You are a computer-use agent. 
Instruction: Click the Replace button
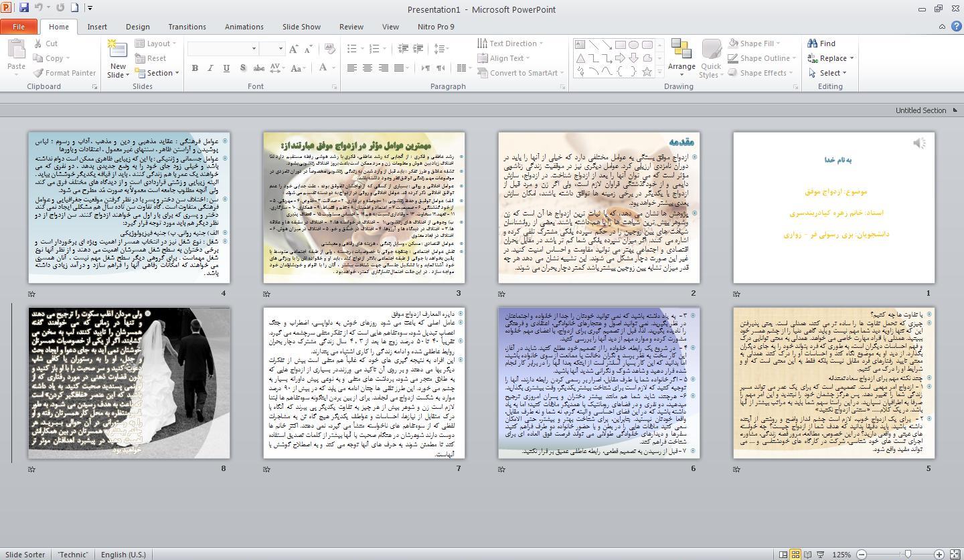pyautogui.click(x=831, y=58)
